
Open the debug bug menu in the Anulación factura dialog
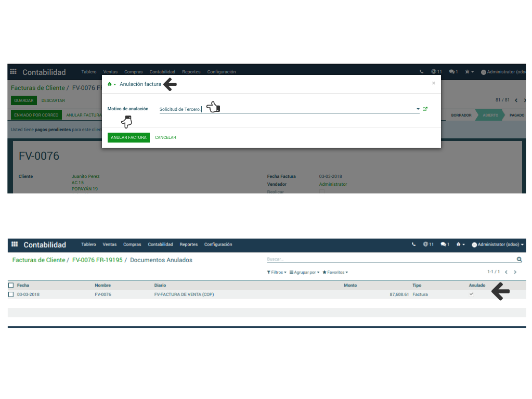click(111, 84)
